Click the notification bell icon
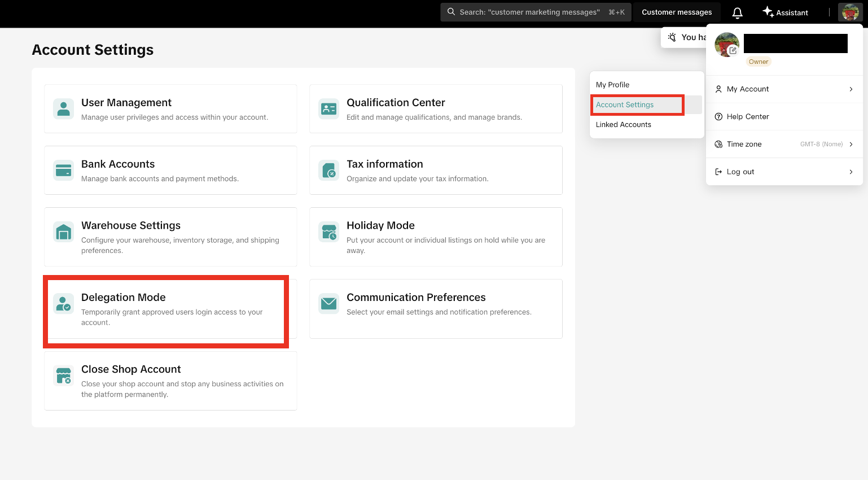 [x=737, y=12]
